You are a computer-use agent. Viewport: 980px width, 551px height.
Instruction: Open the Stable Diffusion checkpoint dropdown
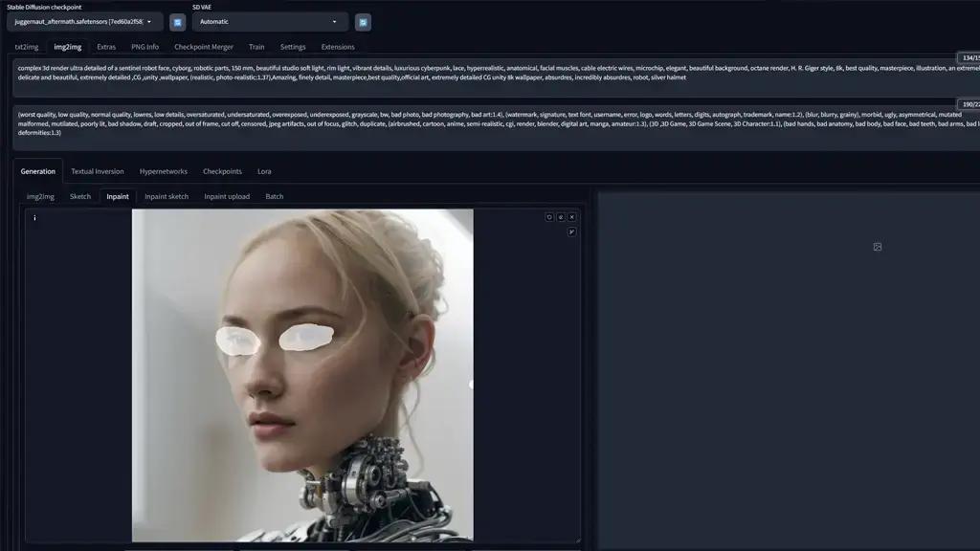pos(85,21)
